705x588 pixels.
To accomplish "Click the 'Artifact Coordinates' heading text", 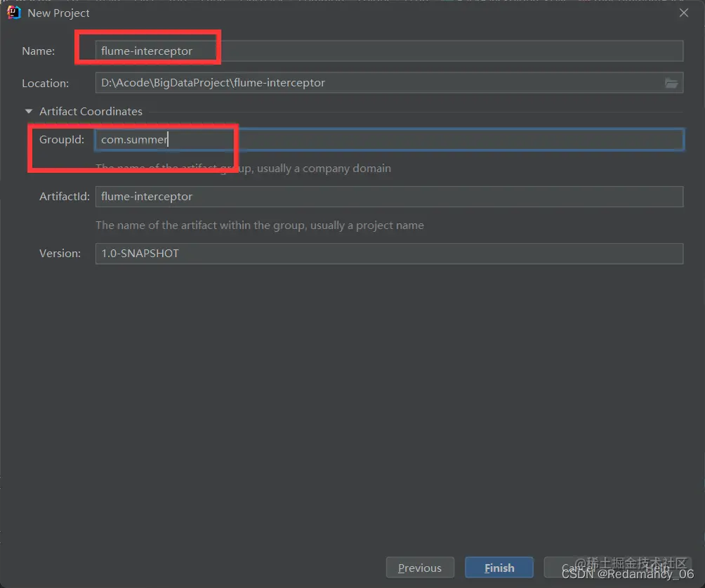I will 91,111.
